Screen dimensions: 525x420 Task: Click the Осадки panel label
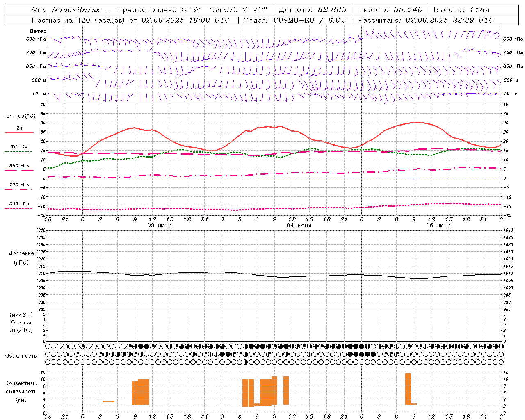[21, 322]
